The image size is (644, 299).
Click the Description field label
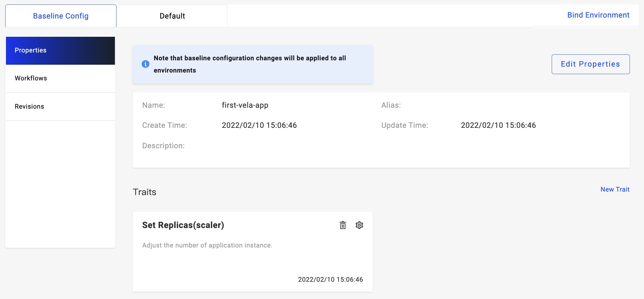(163, 146)
